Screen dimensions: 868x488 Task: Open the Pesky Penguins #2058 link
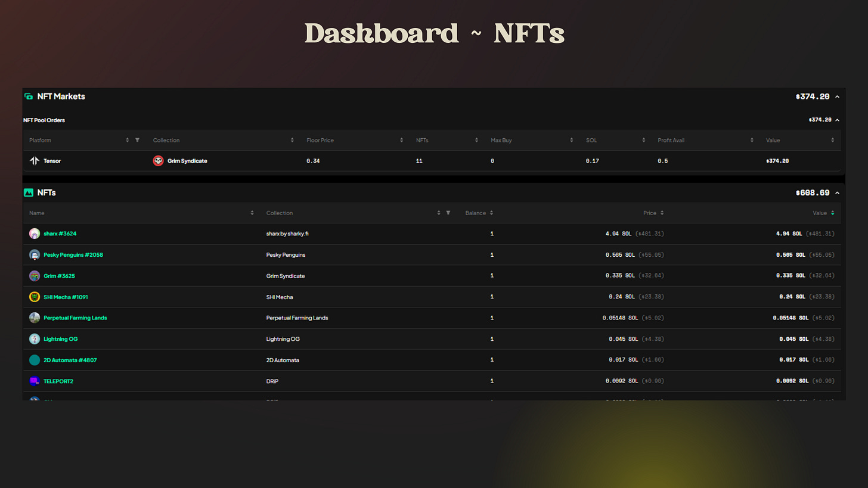73,255
